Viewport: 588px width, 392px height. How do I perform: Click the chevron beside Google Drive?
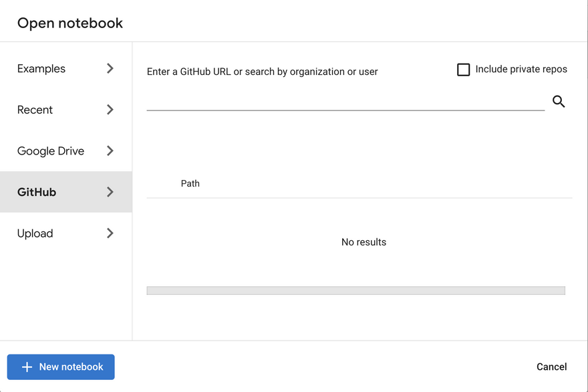click(110, 151)
